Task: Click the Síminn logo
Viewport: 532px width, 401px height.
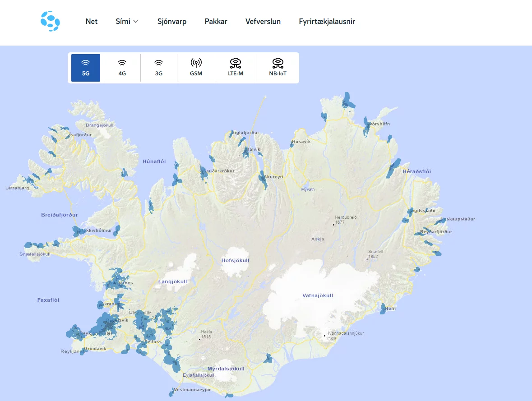Action: click(50, 21)
